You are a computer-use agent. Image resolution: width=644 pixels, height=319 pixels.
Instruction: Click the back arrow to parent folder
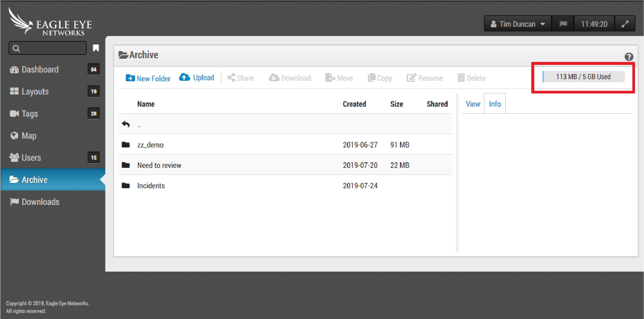tap(126, 124)
